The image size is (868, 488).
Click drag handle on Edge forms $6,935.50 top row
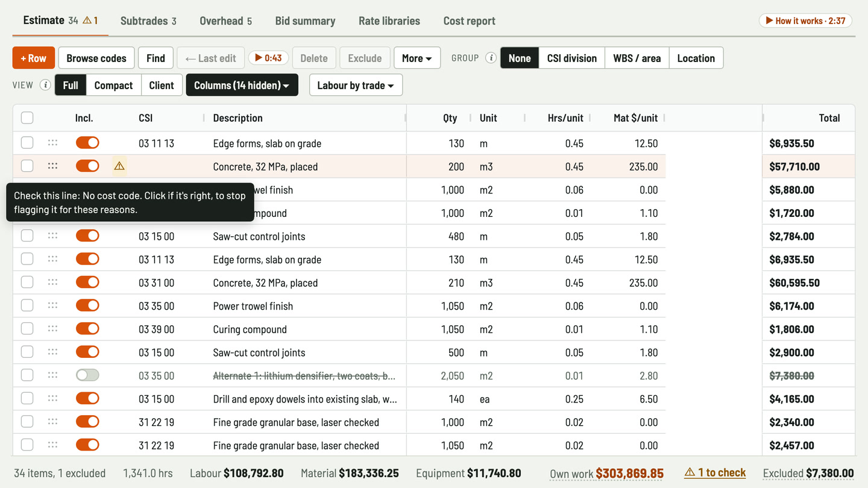pos(52,143)
